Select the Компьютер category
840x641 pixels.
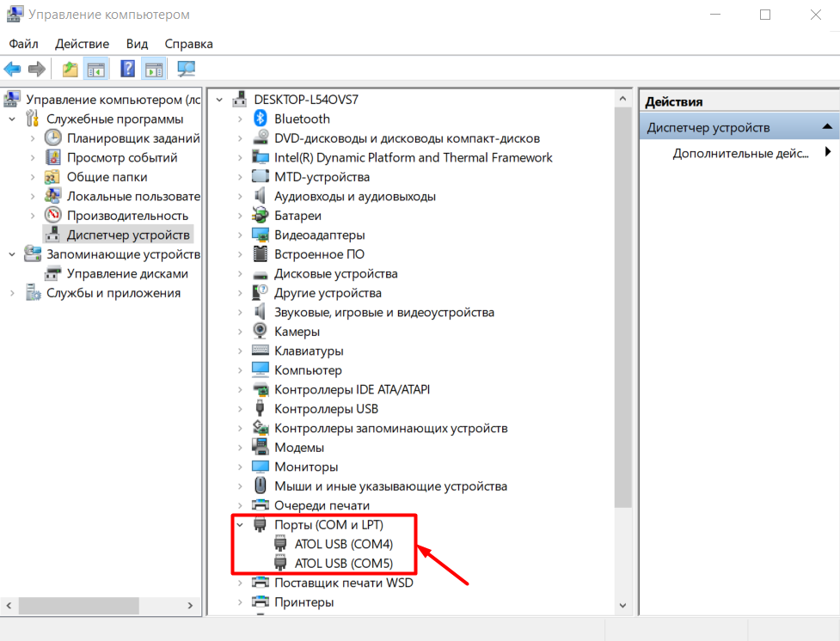[x=308, y=370]
